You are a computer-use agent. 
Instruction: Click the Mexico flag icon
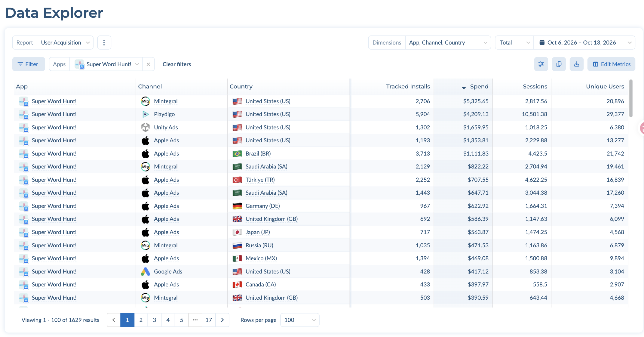click(237, 258)
